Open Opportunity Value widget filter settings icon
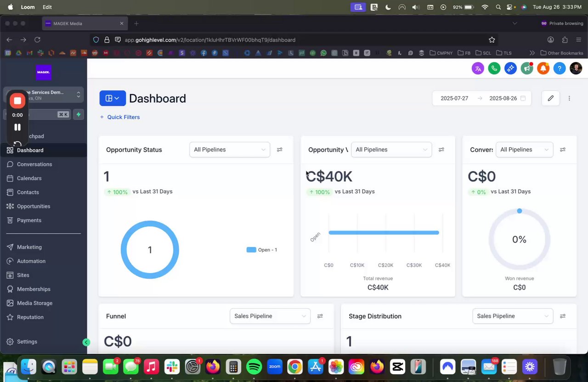Viewport: 588px width, 382px height. pos(441,149)
